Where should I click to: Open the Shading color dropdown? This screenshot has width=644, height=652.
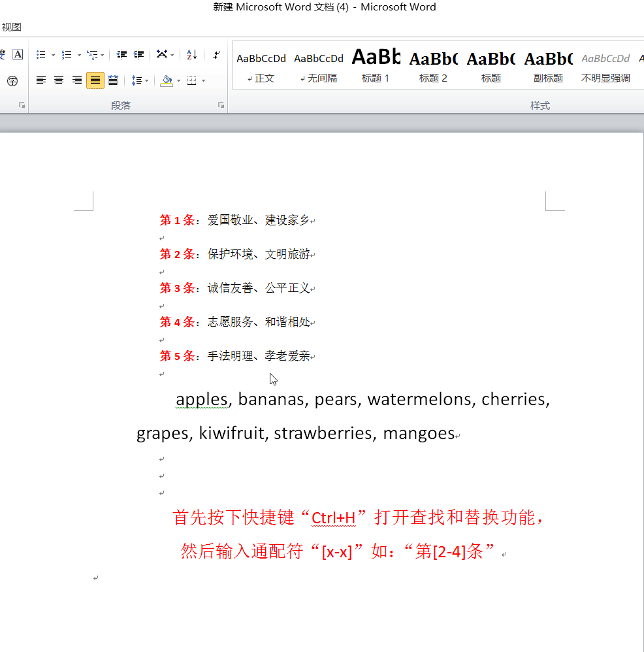[178, 80]
